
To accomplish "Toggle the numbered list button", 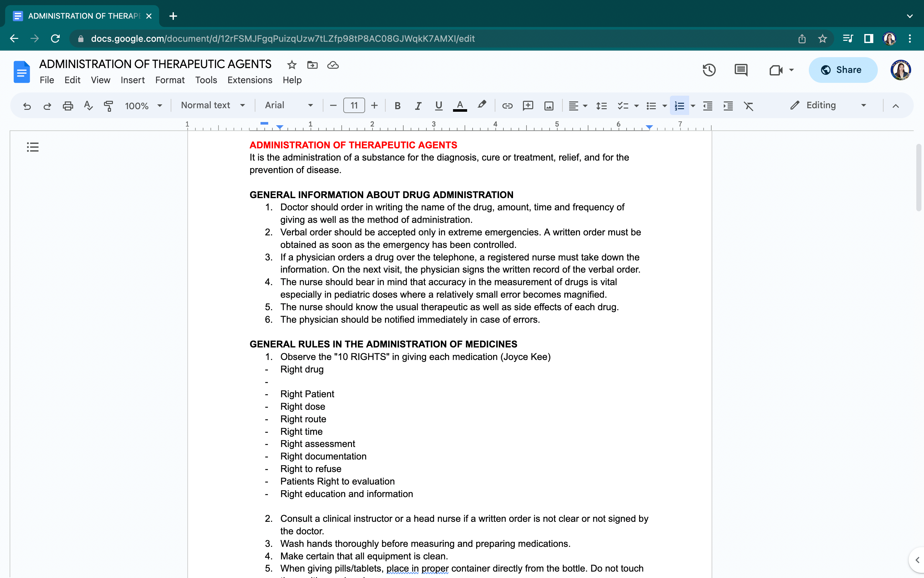I will (x=679, y=106).
